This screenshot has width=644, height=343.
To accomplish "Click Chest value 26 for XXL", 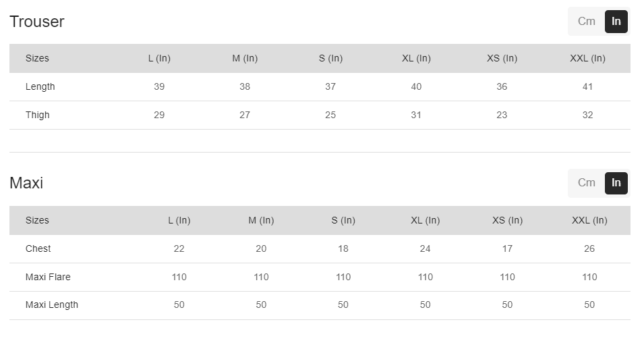I will click(589, 248).
